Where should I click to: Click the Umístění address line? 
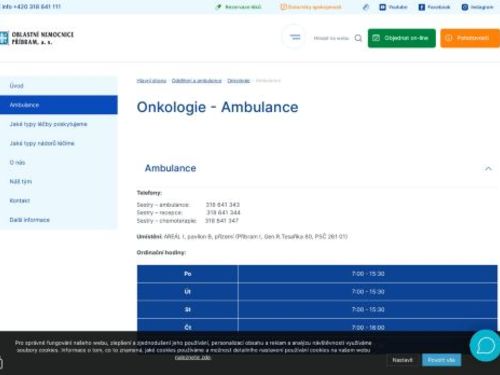tap(242, 237)
